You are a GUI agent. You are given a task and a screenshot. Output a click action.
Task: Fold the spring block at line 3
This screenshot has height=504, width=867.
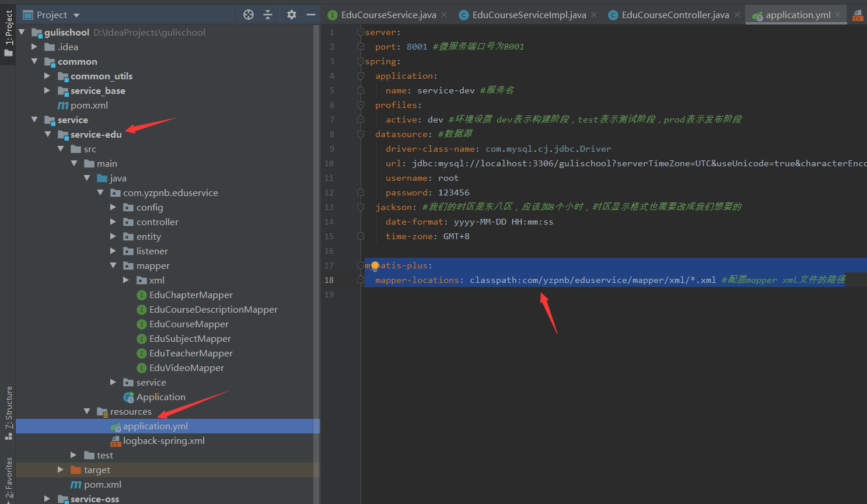(361, 61)
